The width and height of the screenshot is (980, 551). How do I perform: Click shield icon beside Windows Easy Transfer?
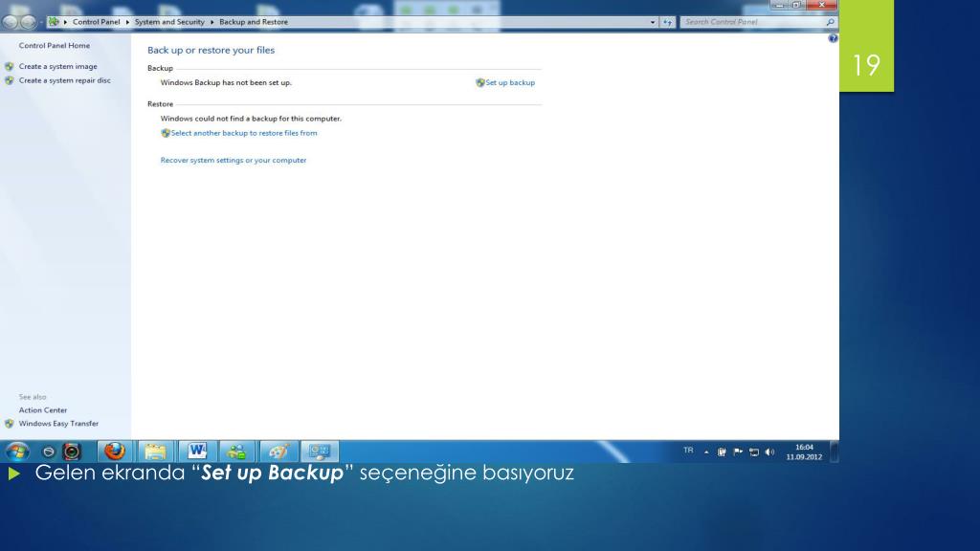9,424
